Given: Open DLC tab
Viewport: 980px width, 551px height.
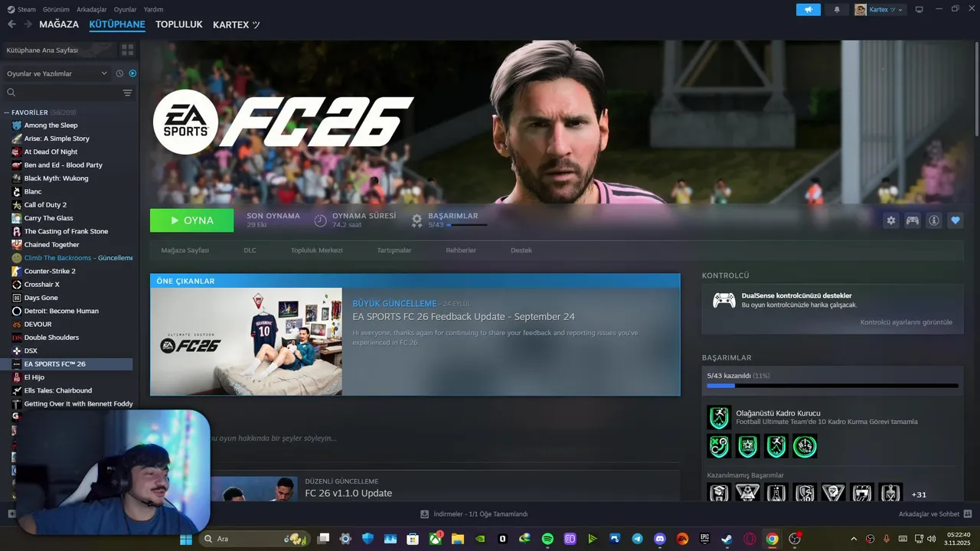Looking at the screenshot, I should point(250,250).
